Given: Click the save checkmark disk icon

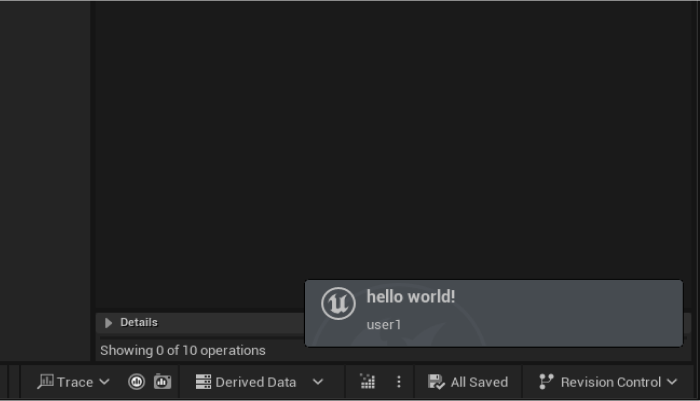Looking at the screenshot, I should point(436,382).
